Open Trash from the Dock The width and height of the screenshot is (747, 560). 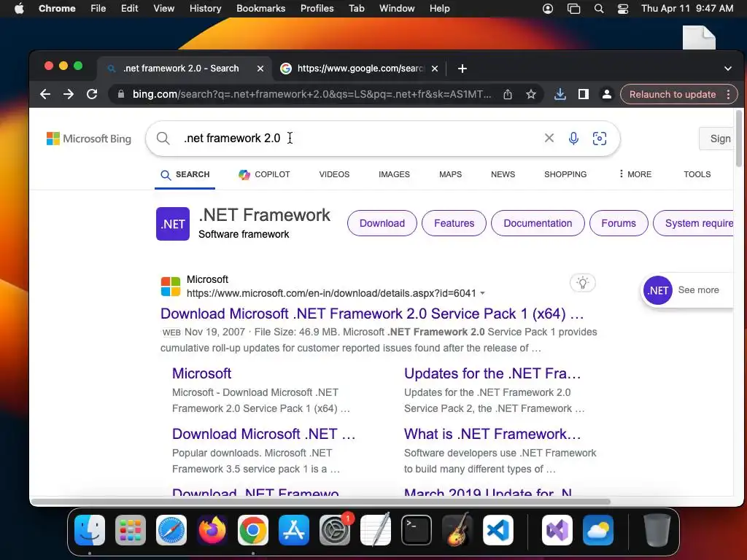pos(657,530)
